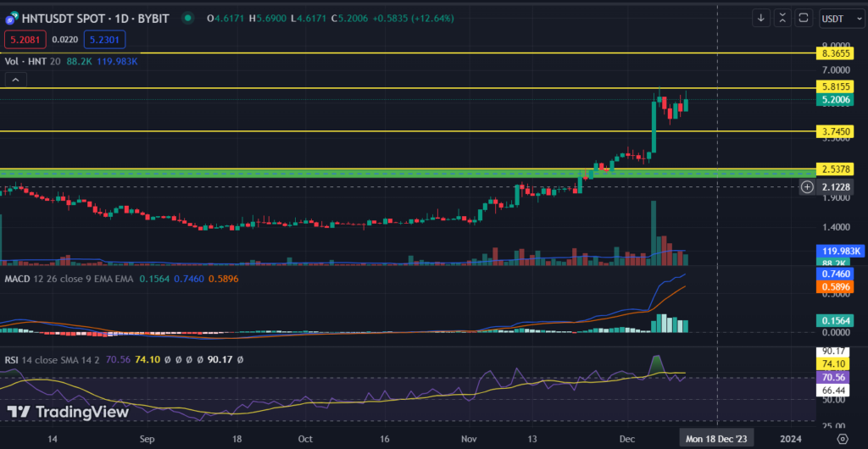Click the yellow 74.10 RSI label
This screenshot has width=868, height=449.
832,363
